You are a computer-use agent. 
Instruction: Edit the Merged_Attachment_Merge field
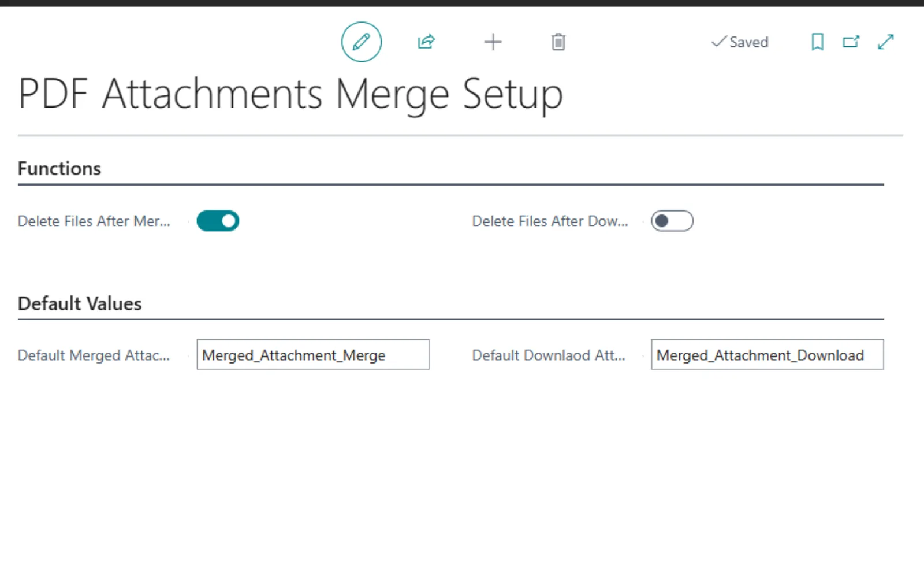[313, 354]
